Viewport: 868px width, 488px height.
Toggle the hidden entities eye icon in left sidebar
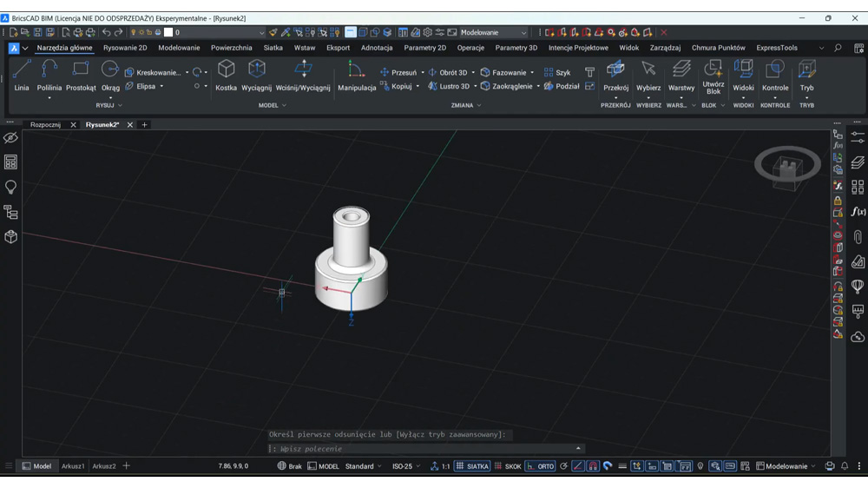pos(10,138)
